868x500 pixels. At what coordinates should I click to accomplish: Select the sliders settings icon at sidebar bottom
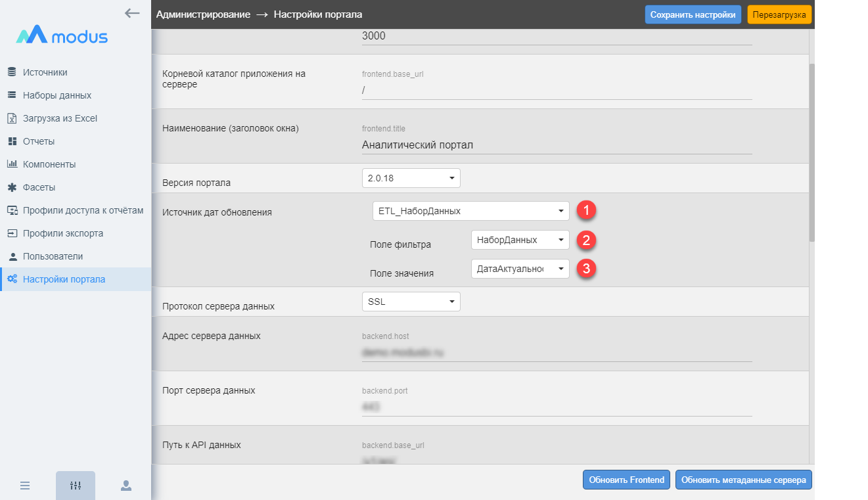pos(76,486)
